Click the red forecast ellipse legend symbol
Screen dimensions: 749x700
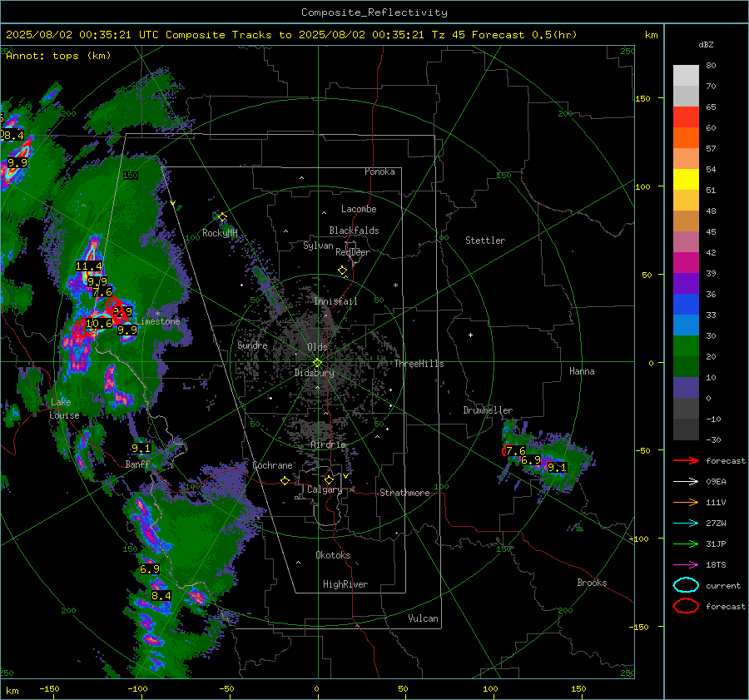686,606
